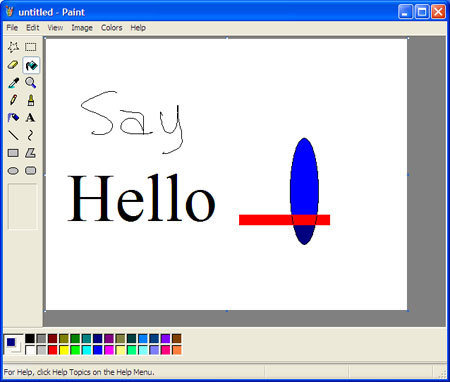The image size is (450, 382).
Task: Open the Colors menu
Action: click(112, 28)
